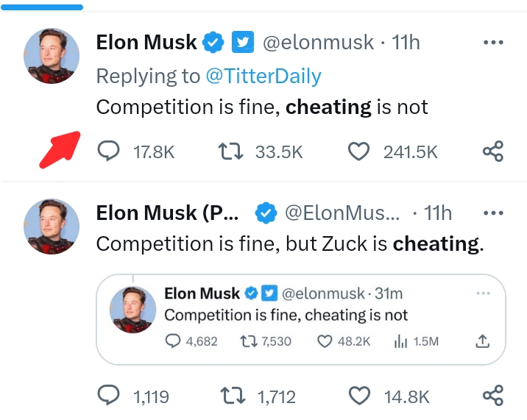Like the quoted tweet with 48.2K likes

(325, 341)
